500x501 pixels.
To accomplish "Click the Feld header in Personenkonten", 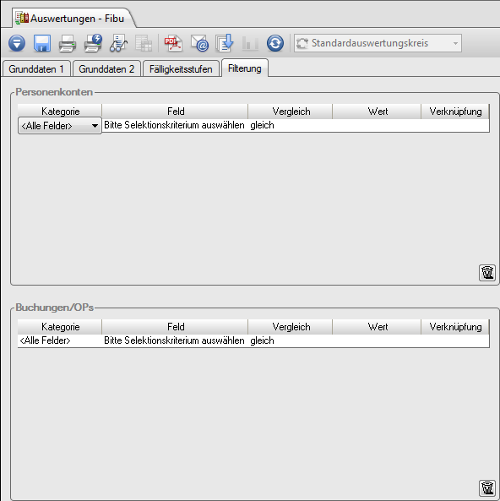I will [x=175, y=111].
